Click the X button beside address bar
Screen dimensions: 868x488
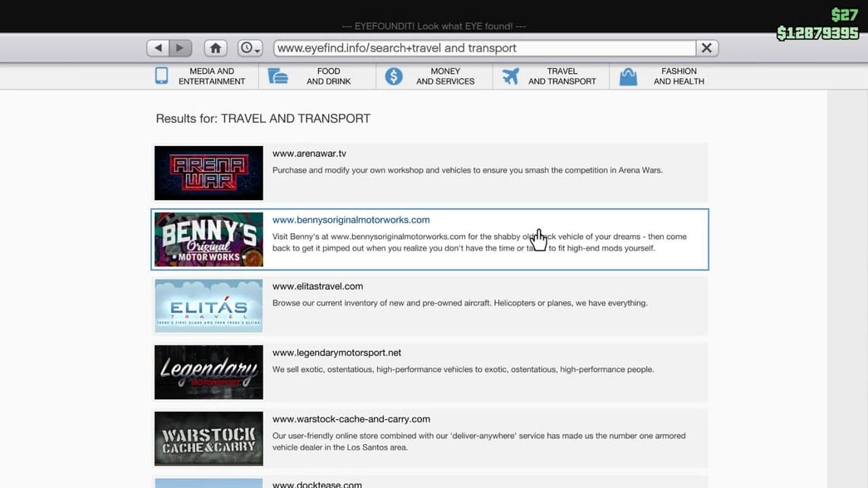coord(707,48)
